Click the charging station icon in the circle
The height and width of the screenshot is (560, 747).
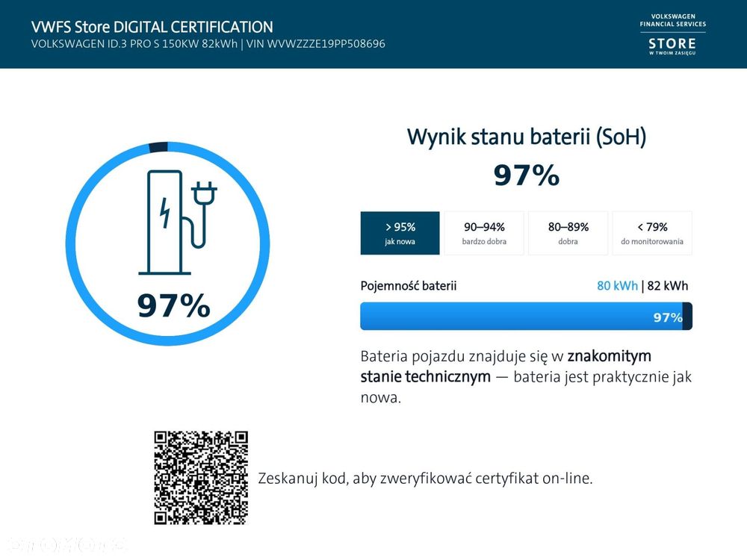pos(177,222)
